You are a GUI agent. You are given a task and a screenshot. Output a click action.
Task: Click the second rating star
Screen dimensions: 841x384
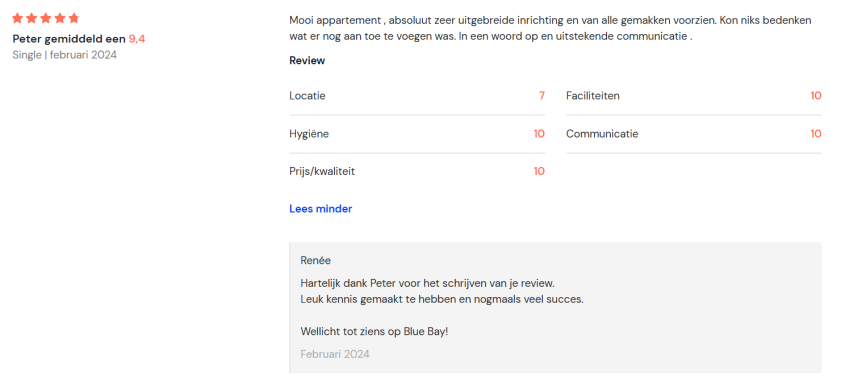[x=32, y=19]
